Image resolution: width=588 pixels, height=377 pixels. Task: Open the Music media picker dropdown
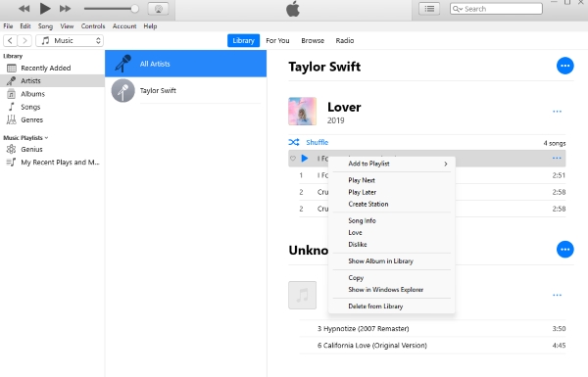click(70, 40)
